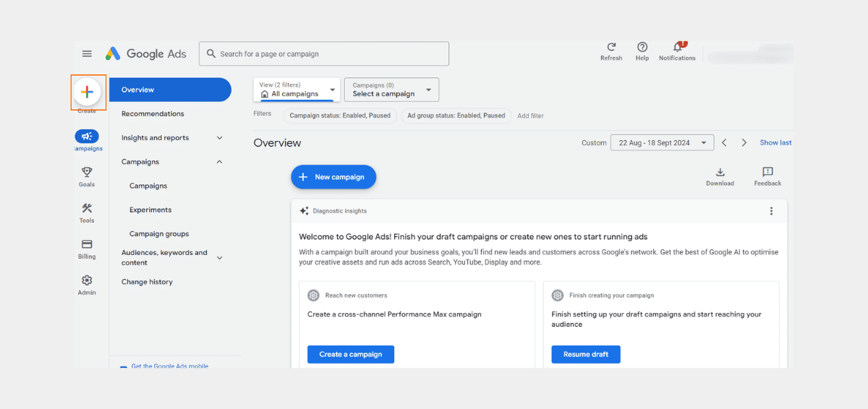
Task: Open Campaigns megaphone sidebar icon
Action: point(87,136)
